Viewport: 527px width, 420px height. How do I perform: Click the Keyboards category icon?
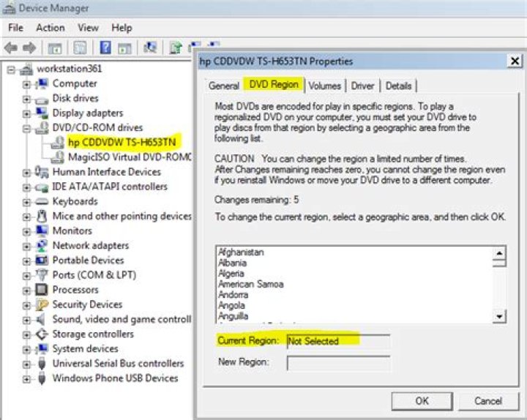(42, 202)
